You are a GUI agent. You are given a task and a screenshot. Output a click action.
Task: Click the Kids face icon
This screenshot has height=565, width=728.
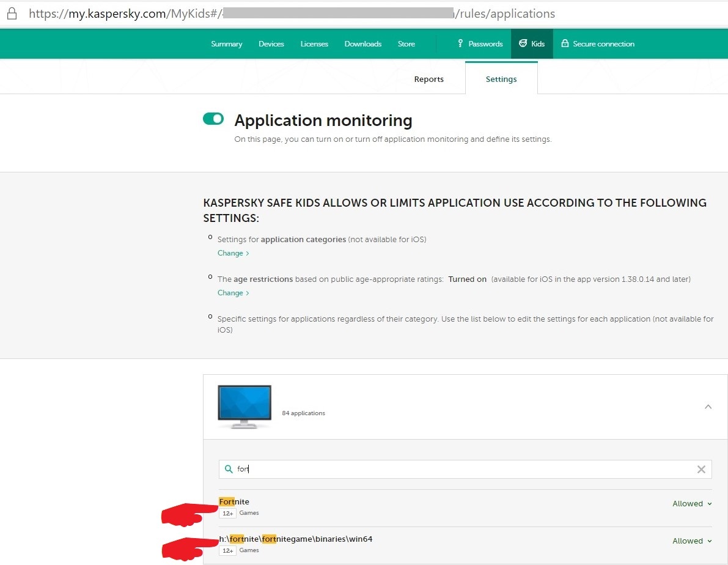(x=523, y=43)
